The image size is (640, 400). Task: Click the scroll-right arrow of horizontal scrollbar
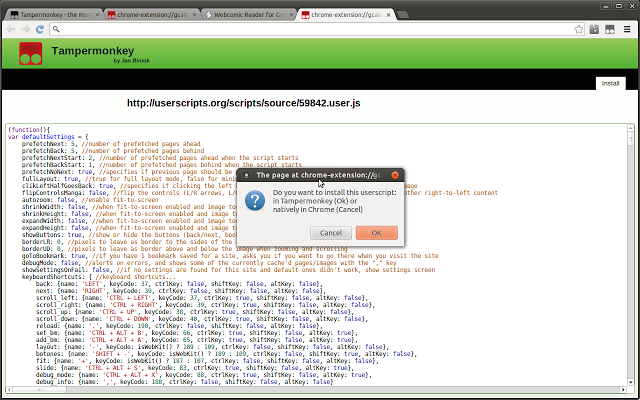click(623, 389)
